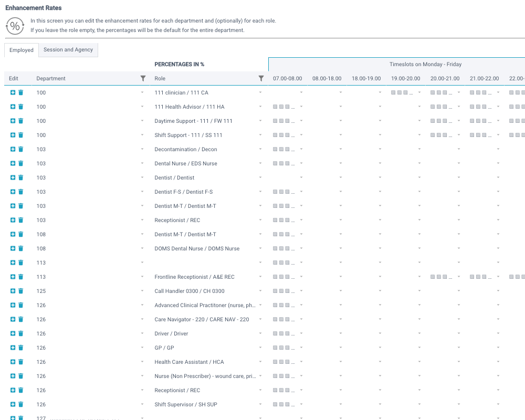Viewport: 525px width, 420px height.
Task: Click the percentage icon beside the instructions
Action: point(15,26)
